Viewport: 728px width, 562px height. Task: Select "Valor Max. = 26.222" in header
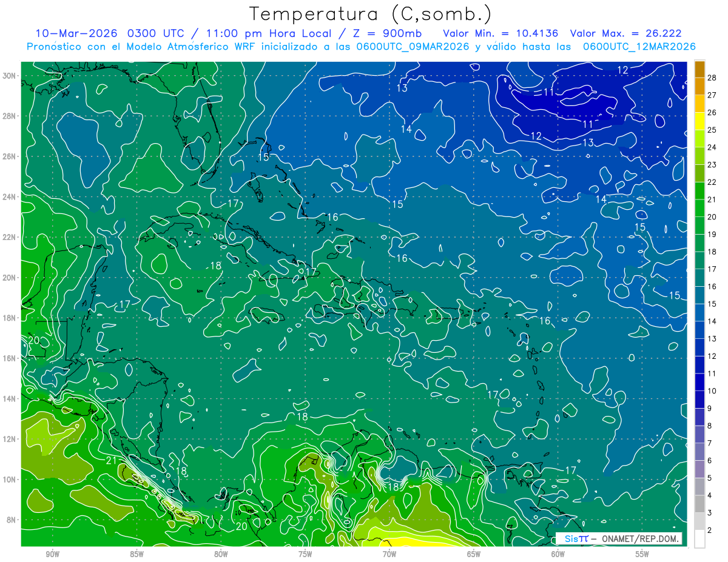pyautogui.click(x=626, y=33)
